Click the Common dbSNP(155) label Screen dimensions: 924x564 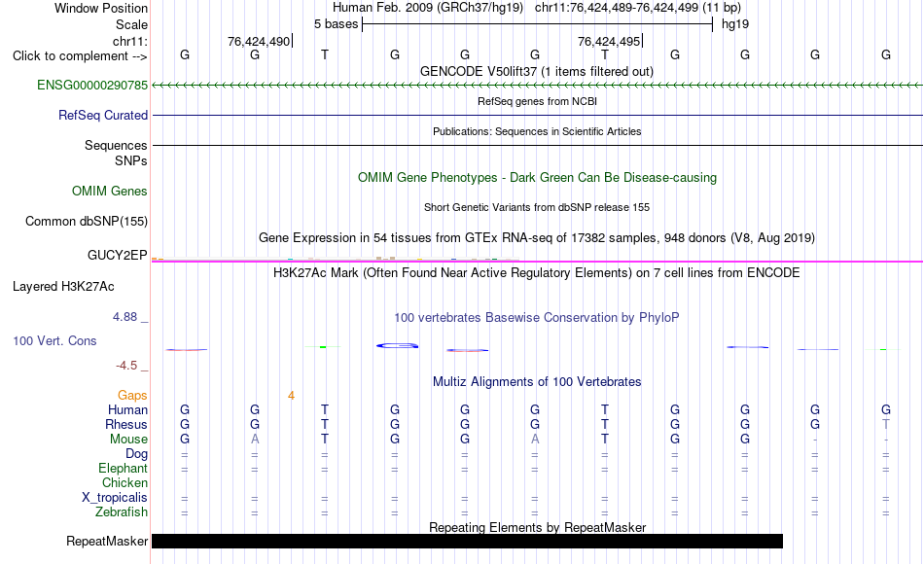tap(86, 221)
